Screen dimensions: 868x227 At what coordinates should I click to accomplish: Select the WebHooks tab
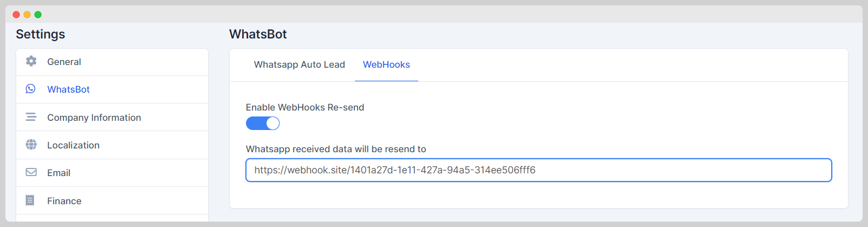point(386,64)
